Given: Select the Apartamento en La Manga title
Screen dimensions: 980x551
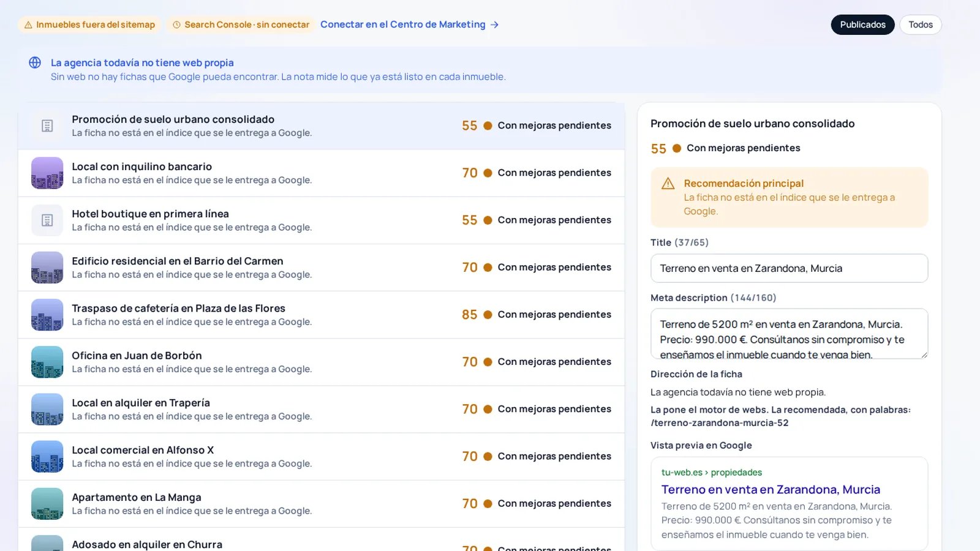Looking at the screenshot, I should 137,497.
